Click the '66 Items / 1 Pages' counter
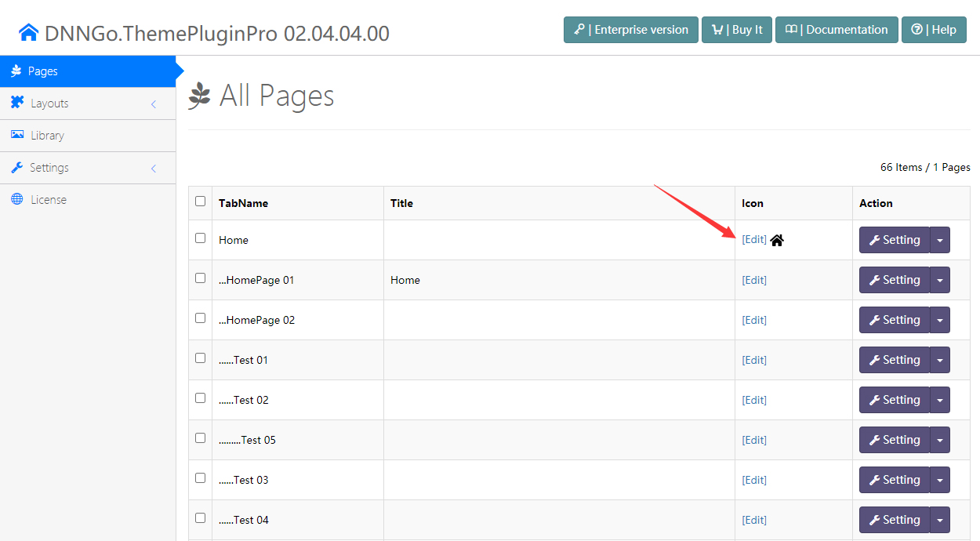The width and height of the screenshot is (980, 541). pyautogui.click(x=925, y=167)
